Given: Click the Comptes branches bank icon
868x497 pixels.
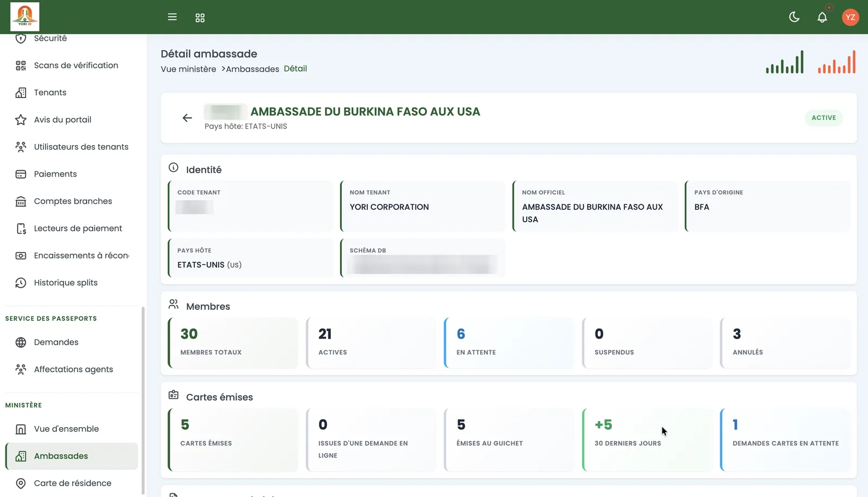Looking at the screenshot, I should [21, 201].
